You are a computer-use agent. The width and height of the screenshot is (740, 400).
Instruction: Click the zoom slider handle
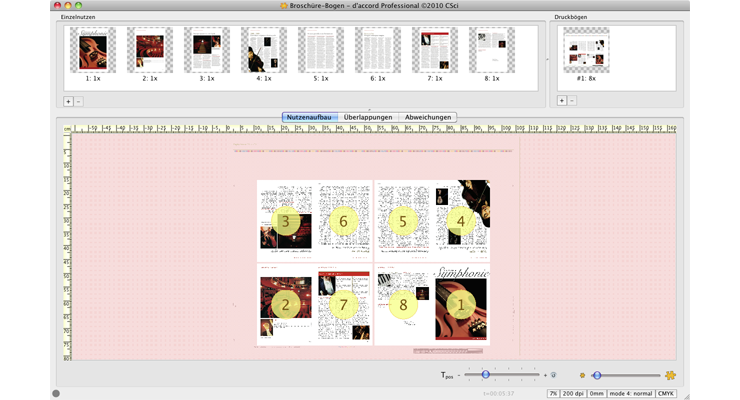pyautogui.click(x=597, y=375)
